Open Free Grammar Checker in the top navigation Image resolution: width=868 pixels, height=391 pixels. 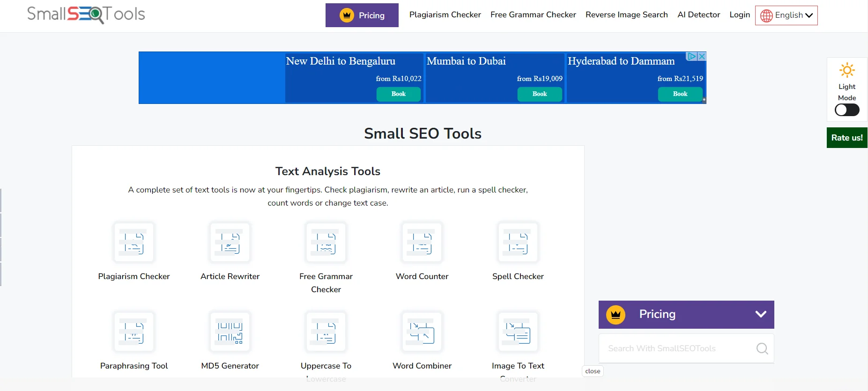click(533, 15)
